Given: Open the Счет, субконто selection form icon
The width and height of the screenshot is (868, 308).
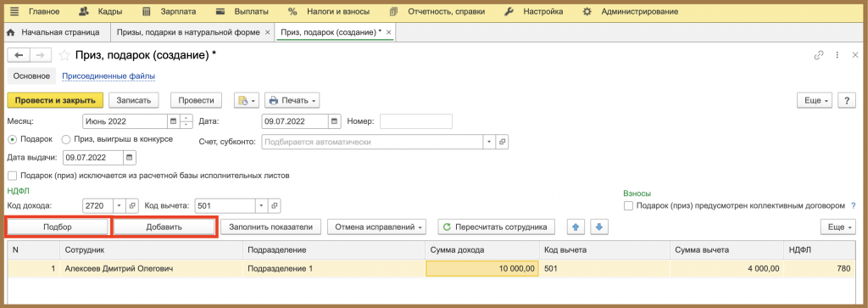Looking at the screenshot, I should coord(502,142).
